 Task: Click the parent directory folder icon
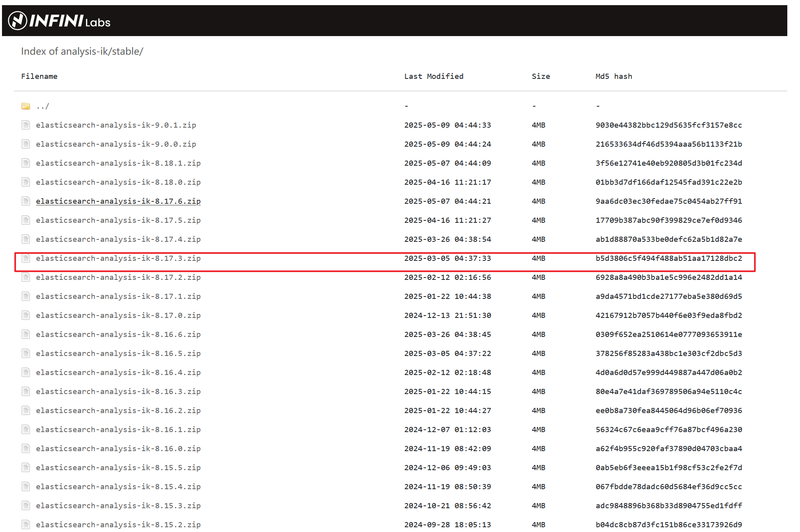26,106
